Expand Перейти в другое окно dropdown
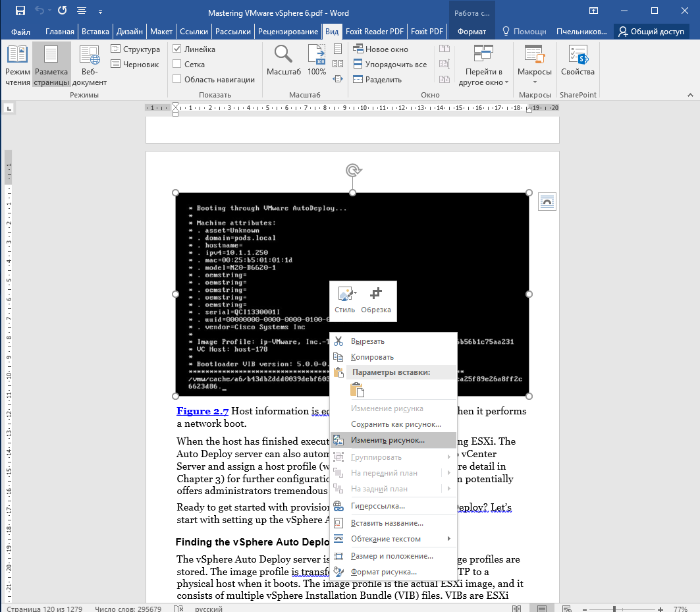The width and height of the screenshot is (700, 612). point(483,65)
